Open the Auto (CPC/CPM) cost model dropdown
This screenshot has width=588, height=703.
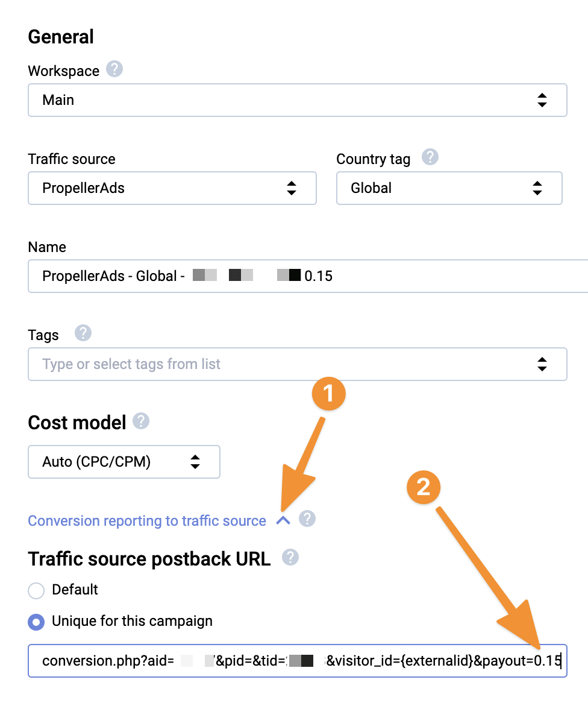coord(124,462)
